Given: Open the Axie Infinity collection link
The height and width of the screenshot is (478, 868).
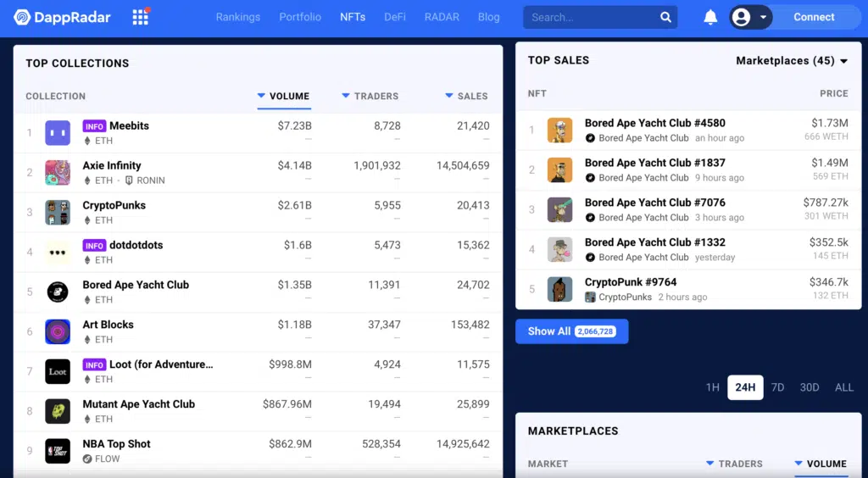Looking at the screenshot, I should pos(112,165).
